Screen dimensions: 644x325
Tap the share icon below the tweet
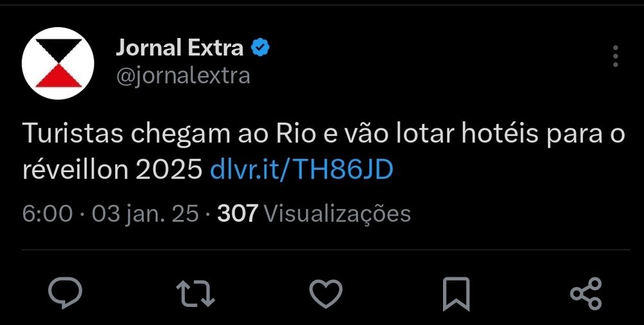point(586,294)
